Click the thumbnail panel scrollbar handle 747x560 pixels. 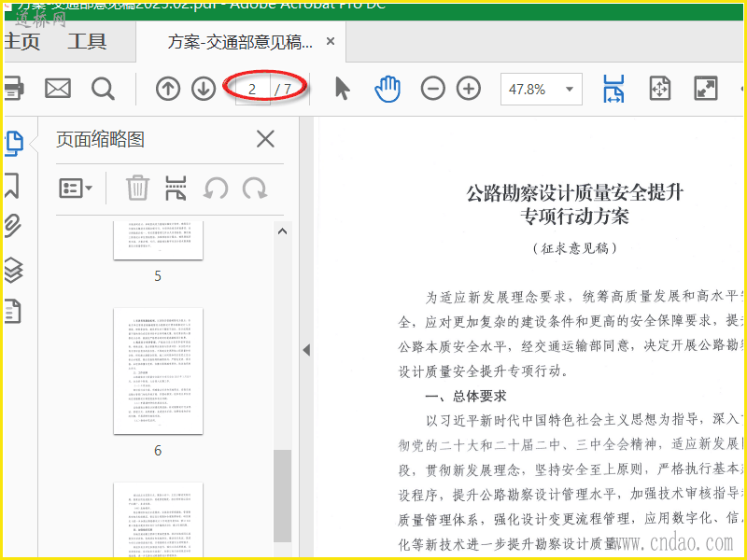(283, 496)
